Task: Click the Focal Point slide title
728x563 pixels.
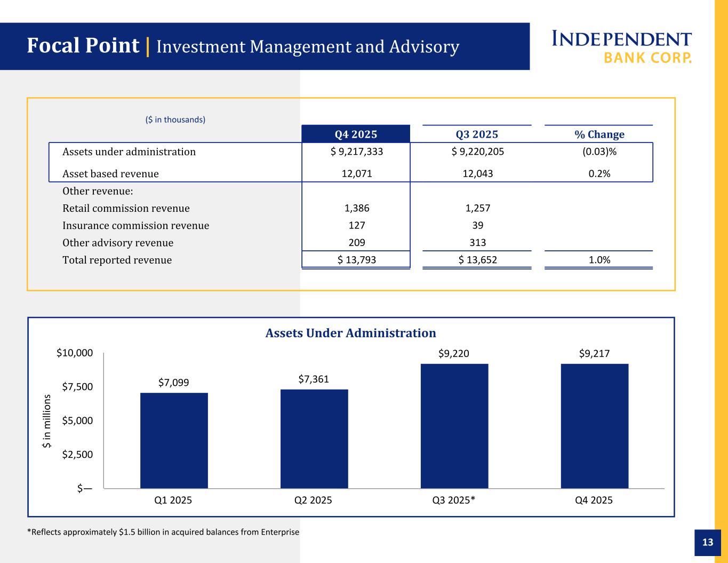Action: pyautogui.click(x=83, y=46)
